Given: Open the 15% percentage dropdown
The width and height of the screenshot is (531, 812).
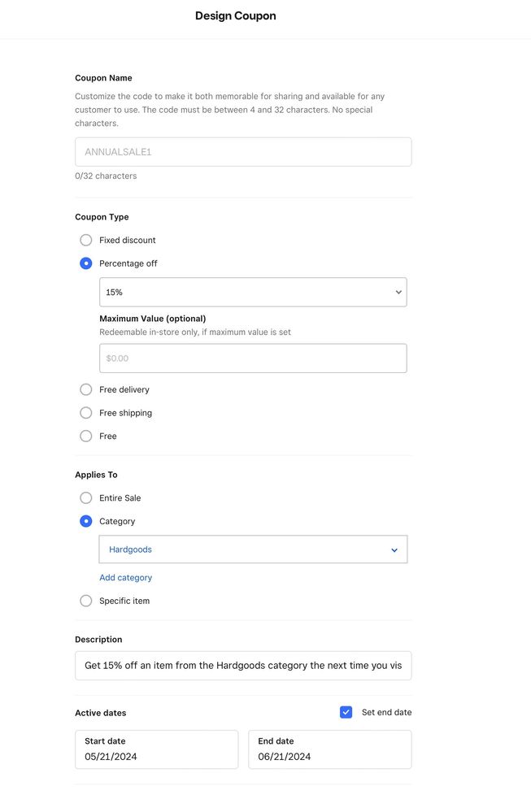Looking at the screenshot, I should point(244,292).
